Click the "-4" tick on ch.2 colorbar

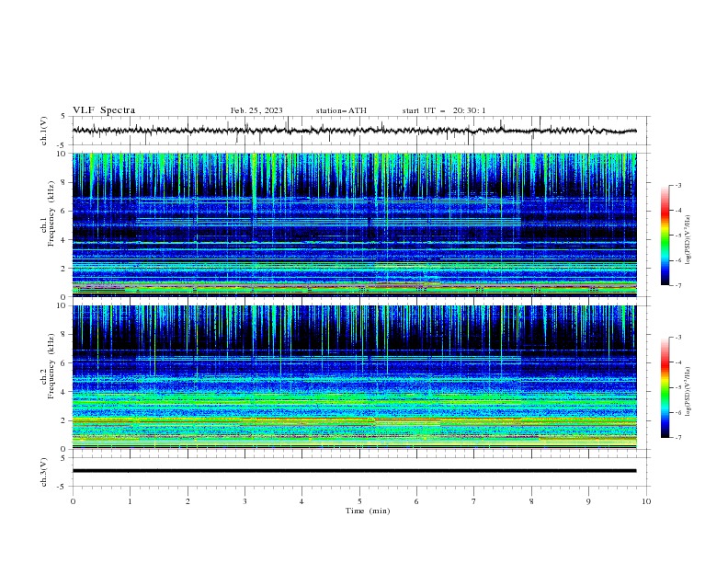click(x=677, y=362)
